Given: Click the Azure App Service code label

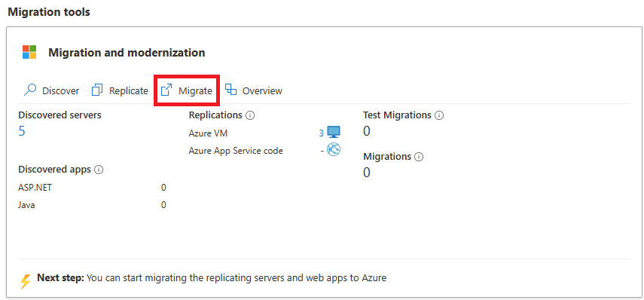Looking at the screenshot, I should (236, 151).
